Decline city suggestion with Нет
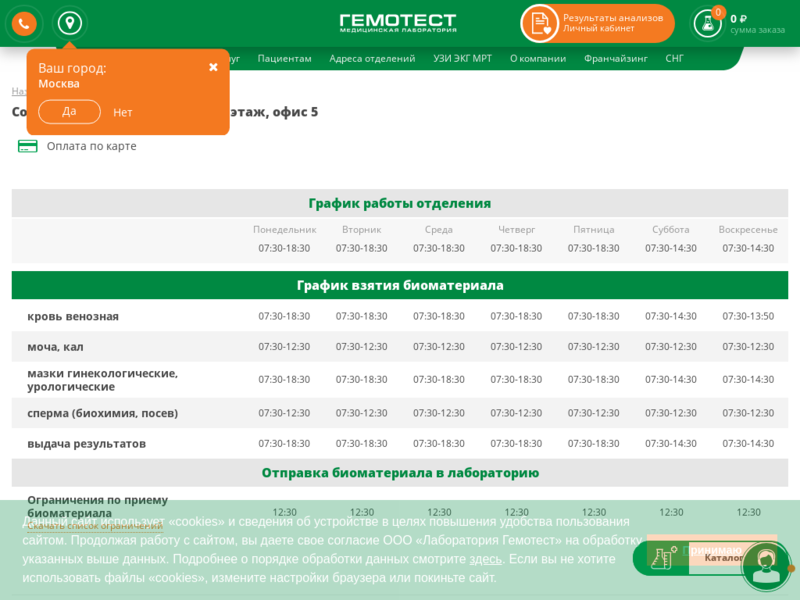The width and height of the screenshot is (800, 600). pos(123,113)
